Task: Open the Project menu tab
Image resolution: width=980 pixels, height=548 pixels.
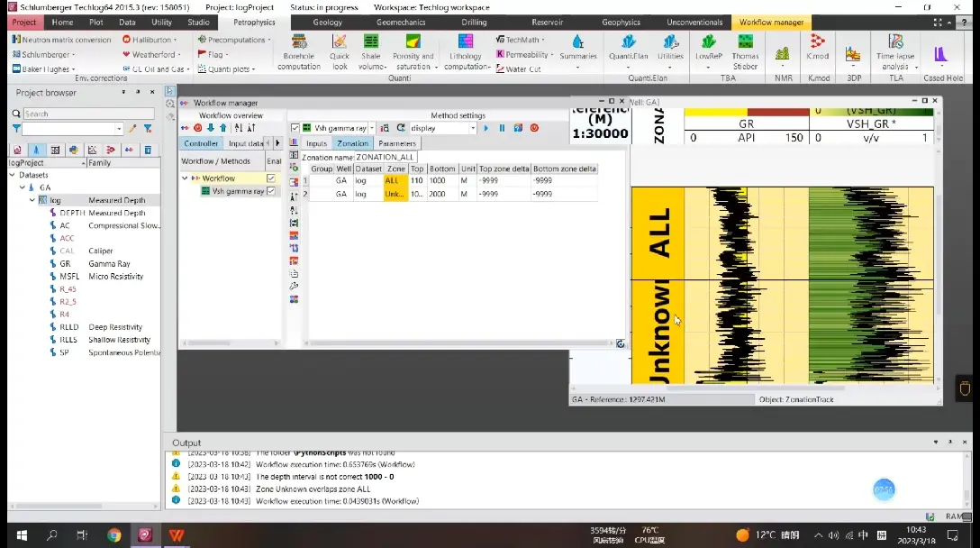Action: coord(24,23)
